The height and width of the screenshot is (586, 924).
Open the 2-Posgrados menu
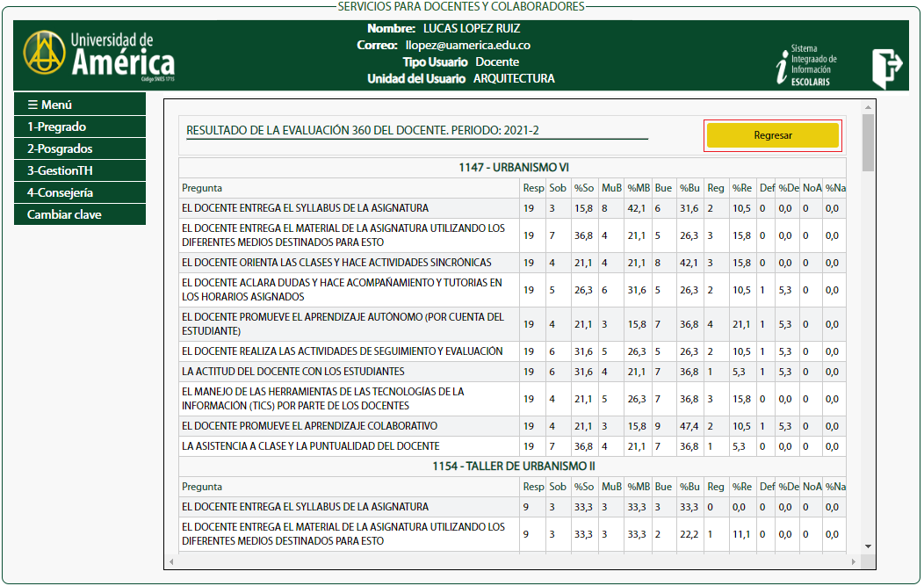coord(80,148)
